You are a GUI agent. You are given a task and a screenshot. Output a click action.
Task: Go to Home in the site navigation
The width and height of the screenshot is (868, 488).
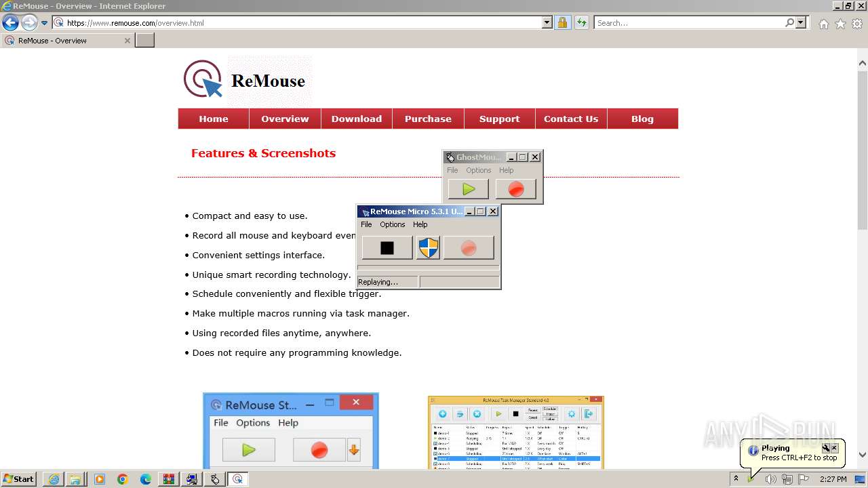tap(214, 119)
